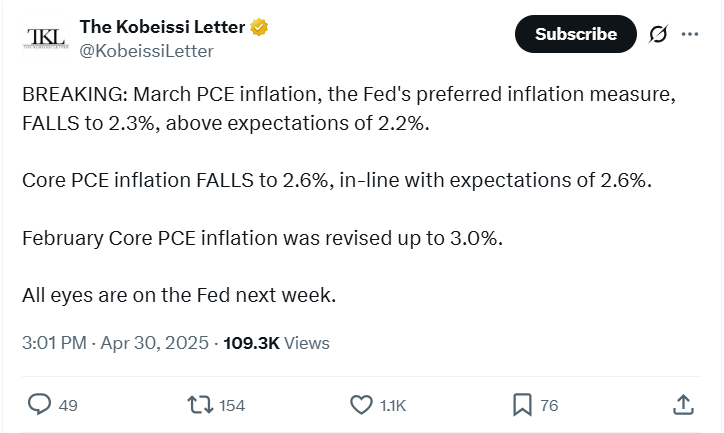Click the repost arrows icon
Image resolution: width=724 pixels, height=433 pixels.
point(199,404)
